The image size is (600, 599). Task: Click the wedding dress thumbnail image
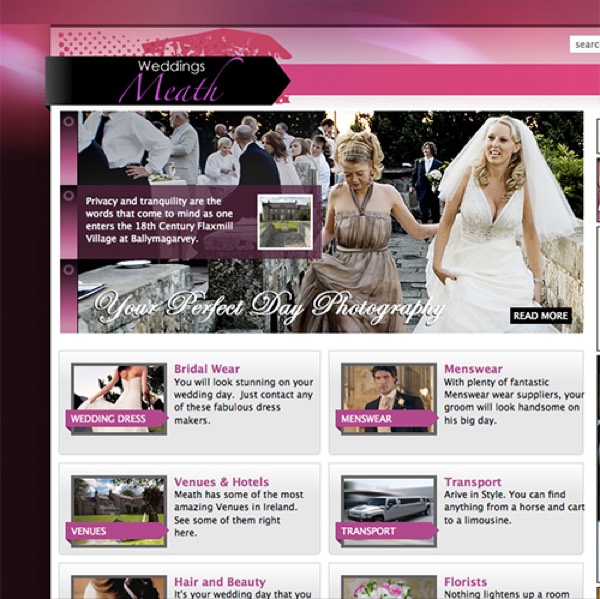[119, 399]
